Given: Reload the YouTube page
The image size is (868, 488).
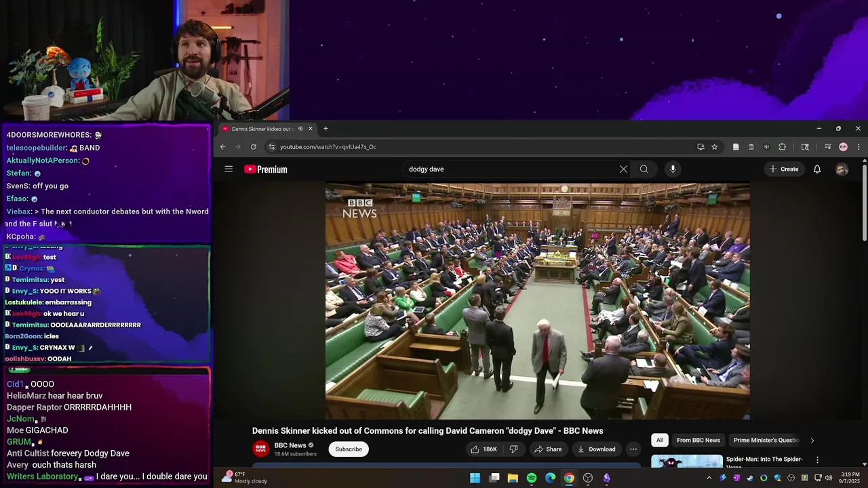Looking at the screenshot, I should pyautogui.click(x=254, y=147).
